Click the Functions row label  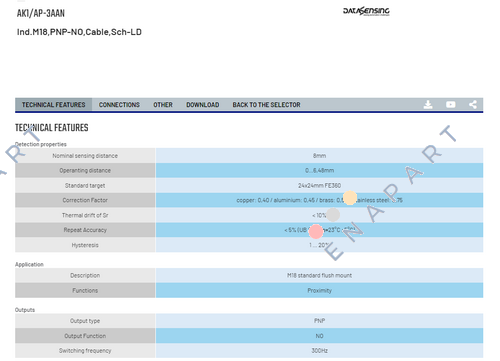click(x=85, y=290)
